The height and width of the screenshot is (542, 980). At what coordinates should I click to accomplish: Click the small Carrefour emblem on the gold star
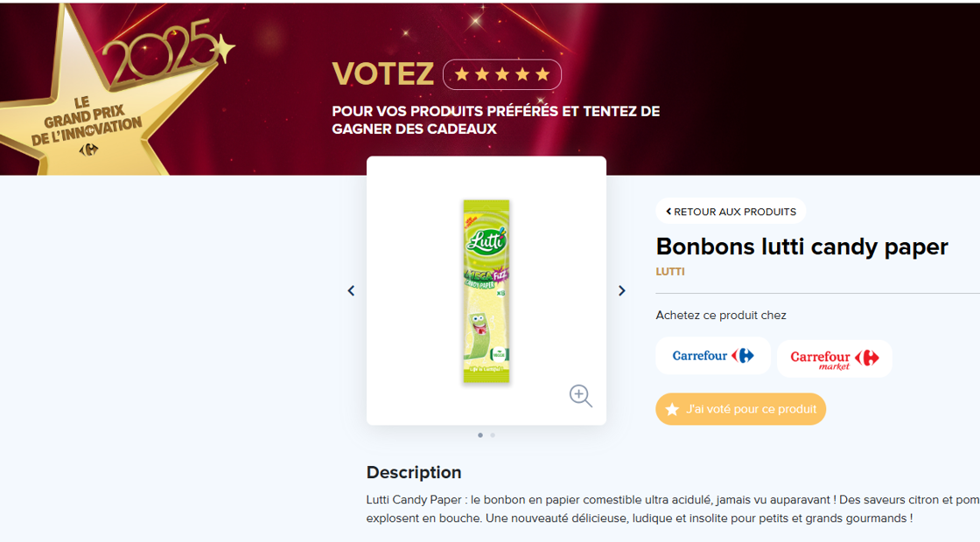[88, 149]
